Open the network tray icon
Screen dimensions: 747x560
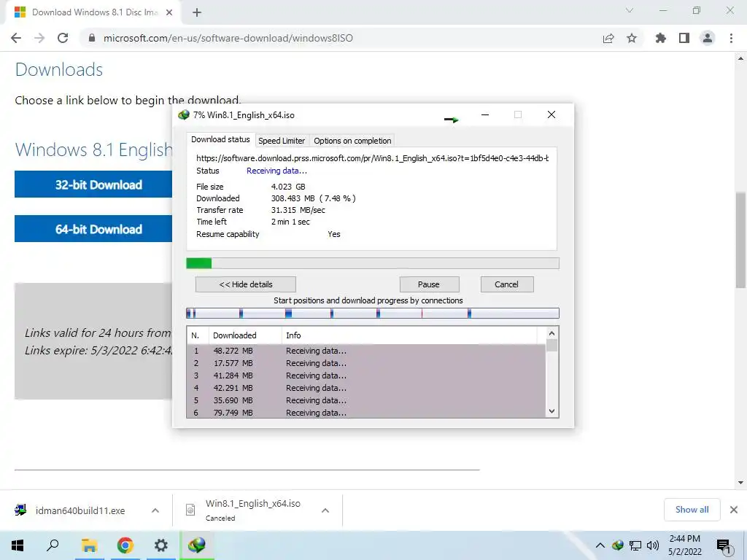click(635, 545)
